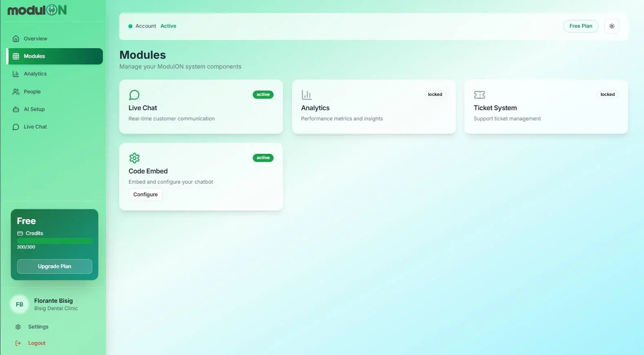644x355 pixels.
Task: Click the Modules grid icon
Action: (x=16, y=56)
